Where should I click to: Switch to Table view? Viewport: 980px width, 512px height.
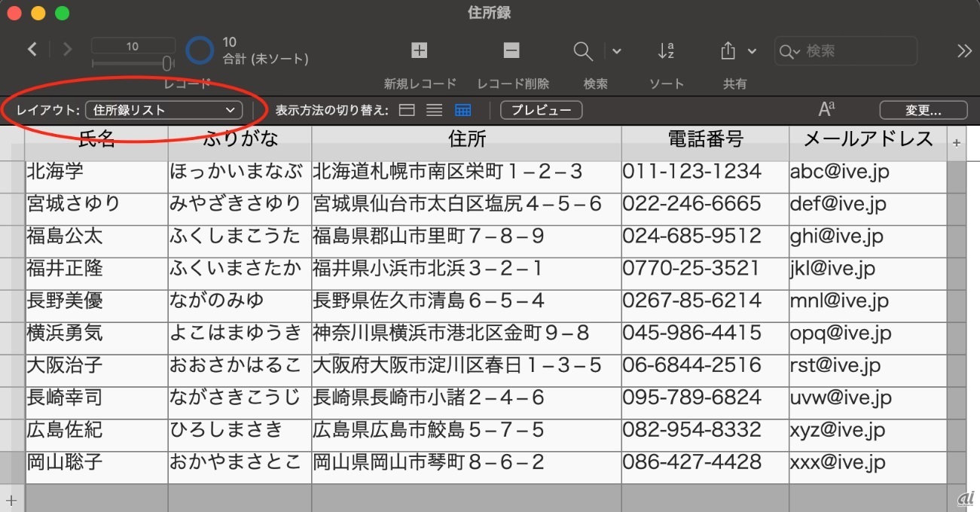(463, 111)
